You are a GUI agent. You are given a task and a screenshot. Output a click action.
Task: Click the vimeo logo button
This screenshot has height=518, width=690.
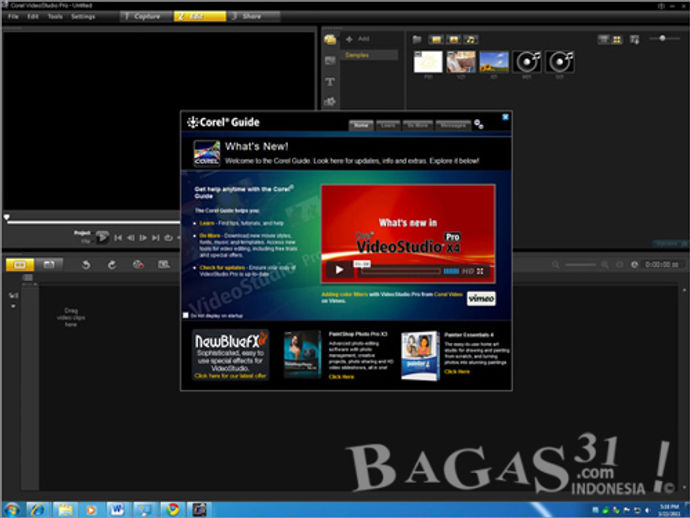pyautogui.click(x=481, y=299)
